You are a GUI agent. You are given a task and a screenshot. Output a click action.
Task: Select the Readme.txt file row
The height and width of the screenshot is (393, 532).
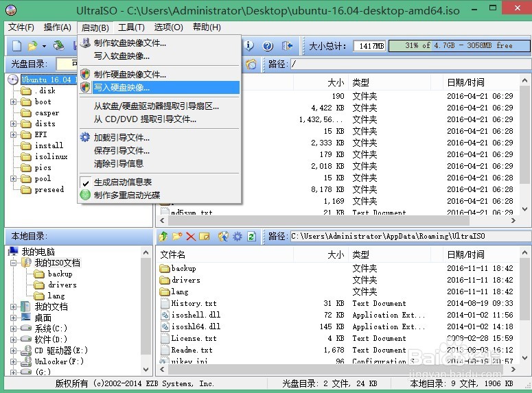tap(338, 350)
